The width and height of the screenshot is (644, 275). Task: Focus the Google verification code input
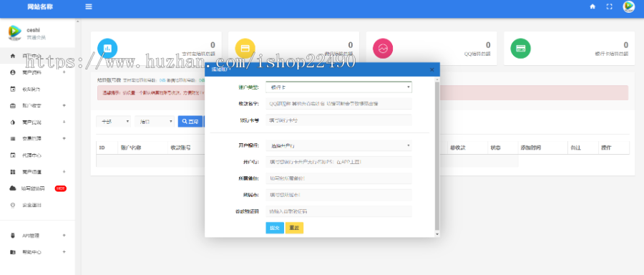click(x=339, y=211)
